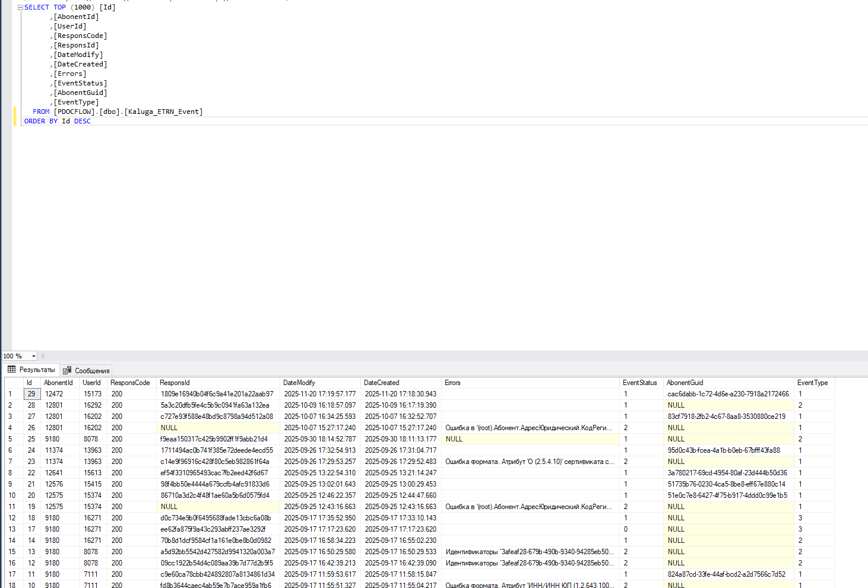Click ResponsId cell c727e93f588e48bd9c8798a94d512a08

tap(218, 417)
